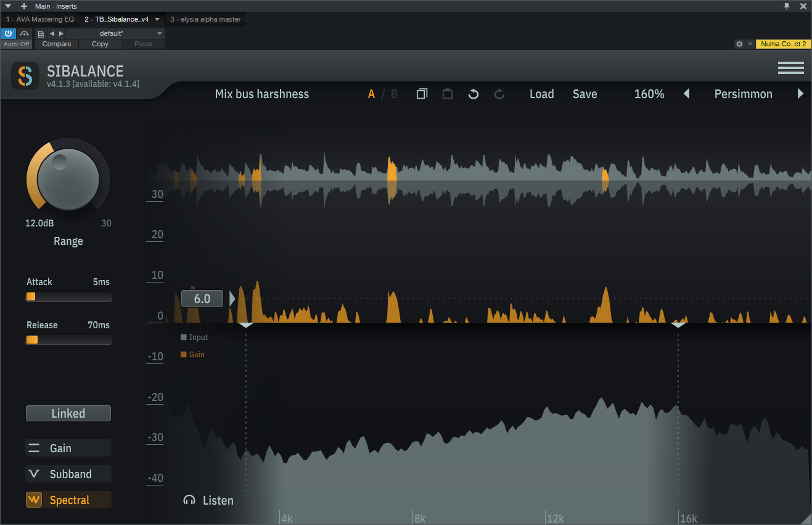Click the Attack slider
812x525 pixels.
click(68, 297)
